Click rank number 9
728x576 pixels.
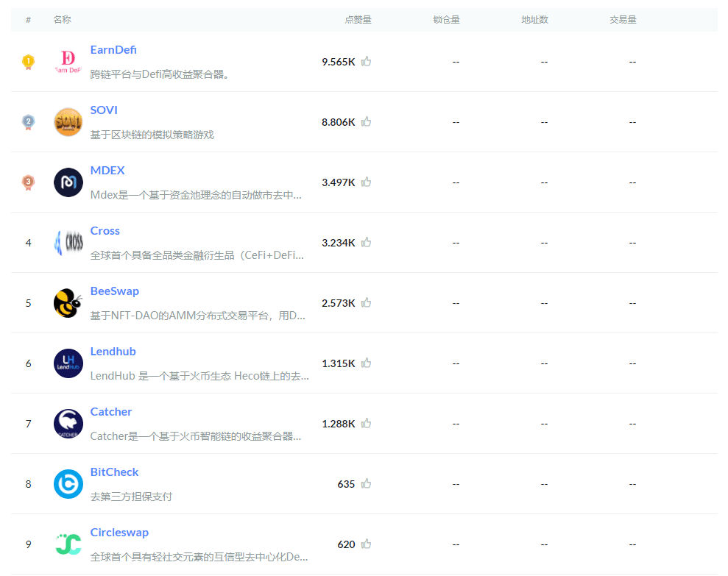(28, 544)
